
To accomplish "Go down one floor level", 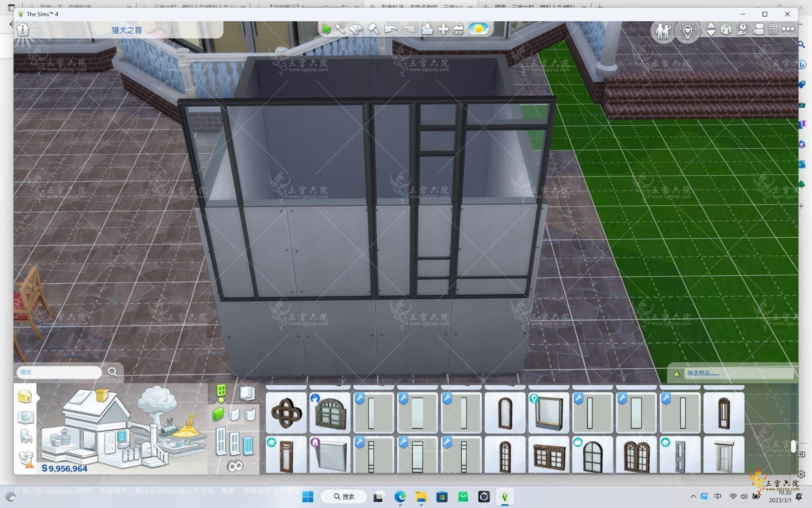I will (x=711, y=33).
